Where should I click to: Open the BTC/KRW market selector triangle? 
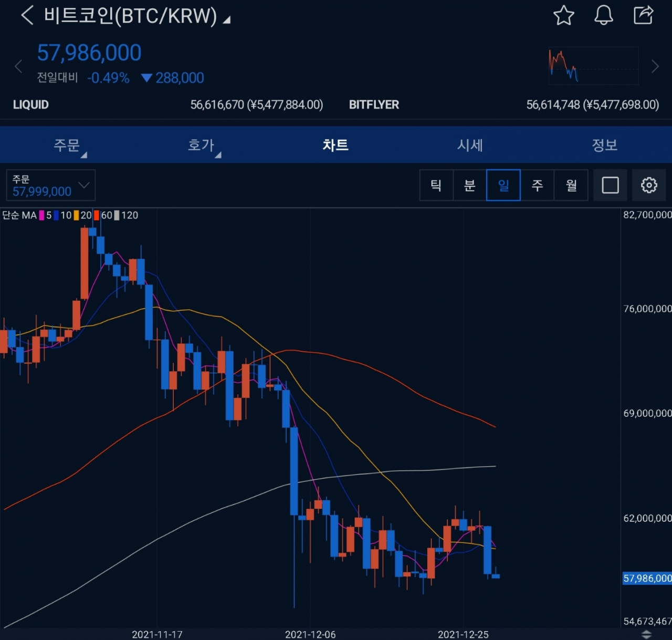(227, 20)
